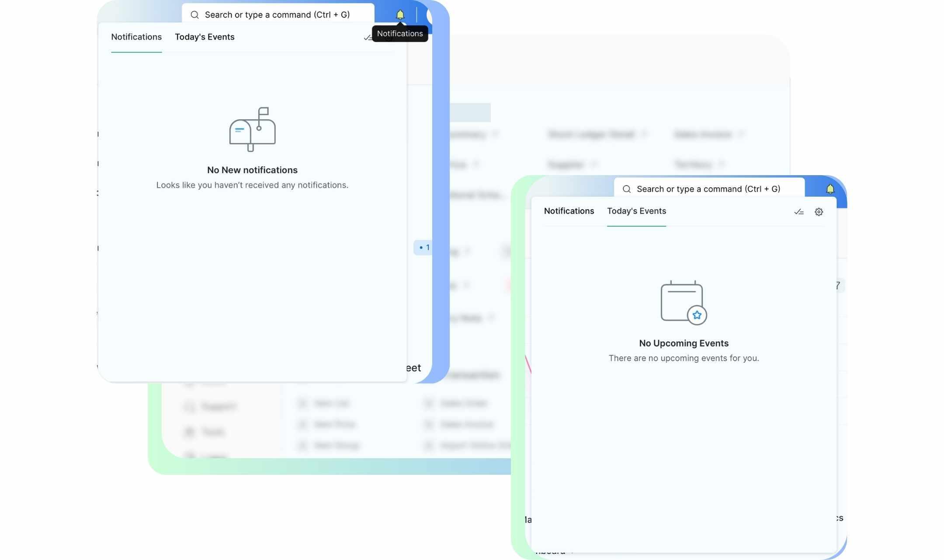The height and width of the screenshot is (560, 944).
Task: Click 'There are no upcoming events for you' text
Action: coord(684,358)
